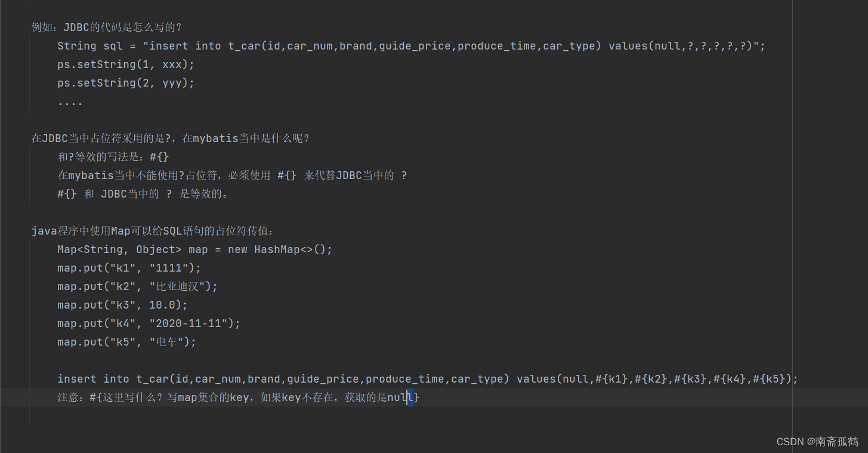
Task: Click the CSDN @南斋孤鹤 watermark
Action: [817, 442]
